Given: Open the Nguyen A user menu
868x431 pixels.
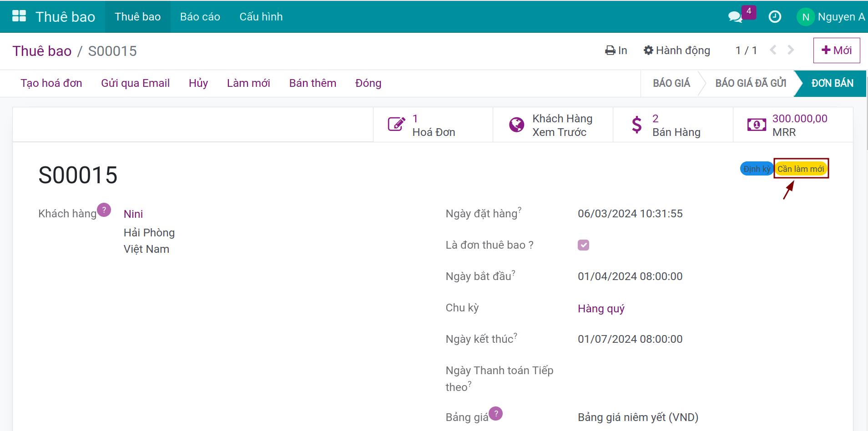Looking at the screenshot, I should point(831,17).
